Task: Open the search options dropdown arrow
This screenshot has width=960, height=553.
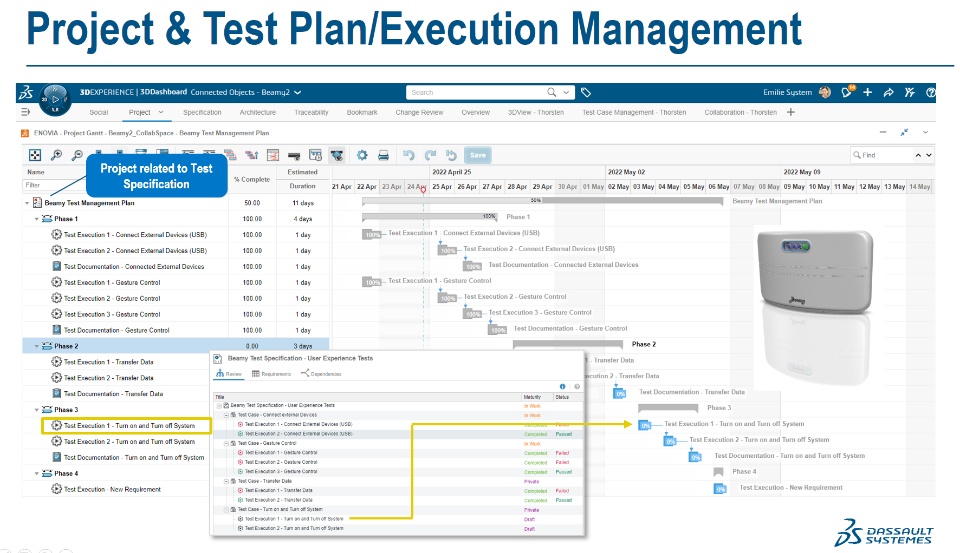Action: pos(566,92)
